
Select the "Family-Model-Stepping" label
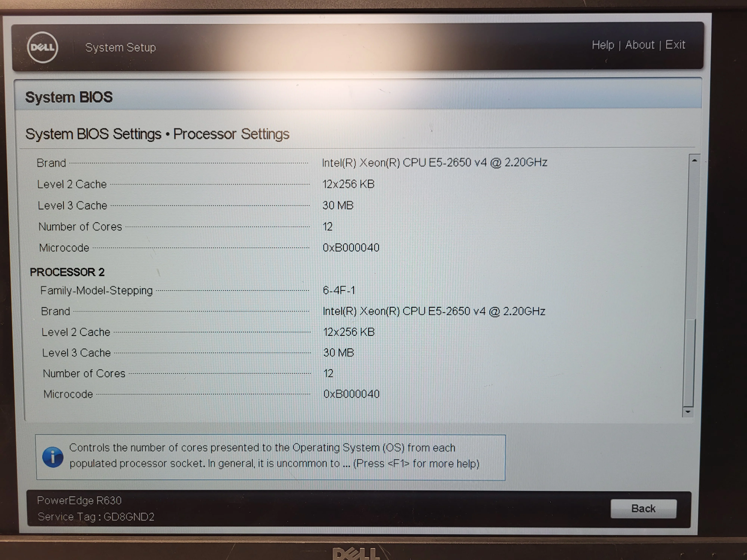[x=97, y=290]
